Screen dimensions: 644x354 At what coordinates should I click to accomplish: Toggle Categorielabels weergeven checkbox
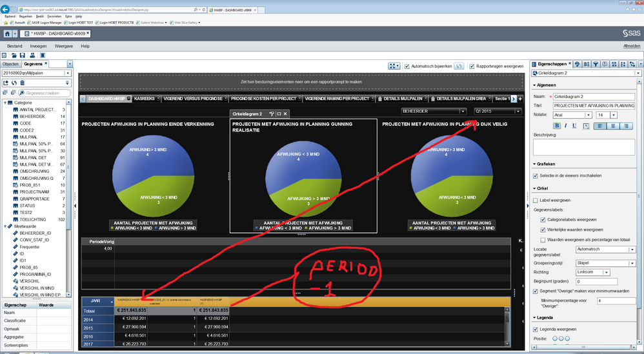543,220
